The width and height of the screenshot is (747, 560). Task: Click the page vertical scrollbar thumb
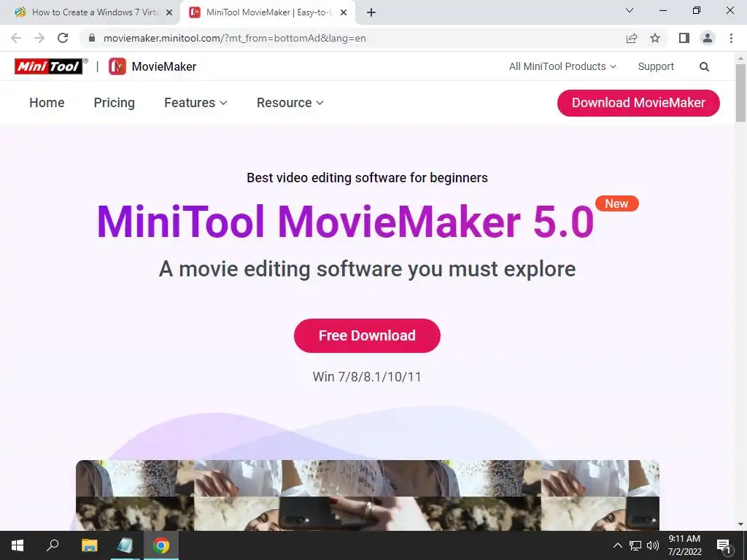click(x=740, y=93)
